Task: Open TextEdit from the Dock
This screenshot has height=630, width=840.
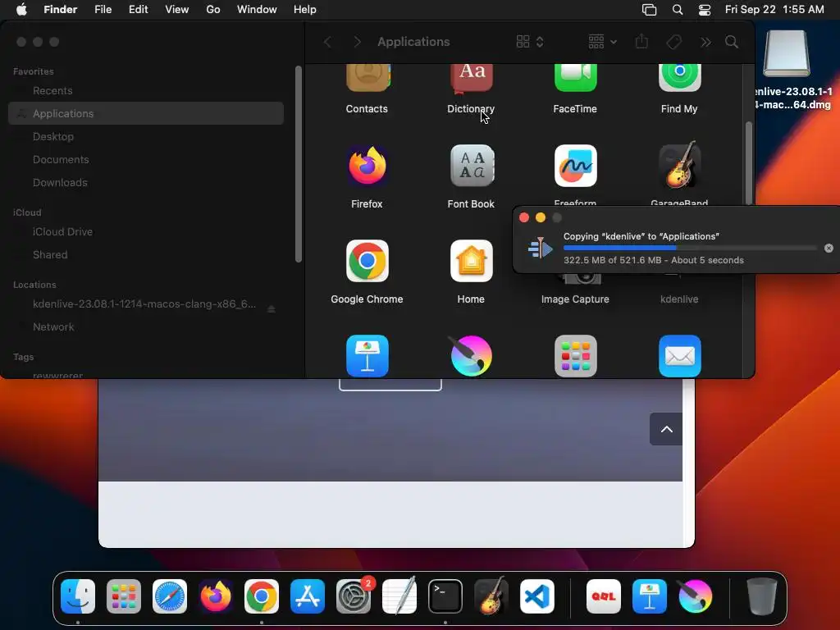Action: coord(399,596)
